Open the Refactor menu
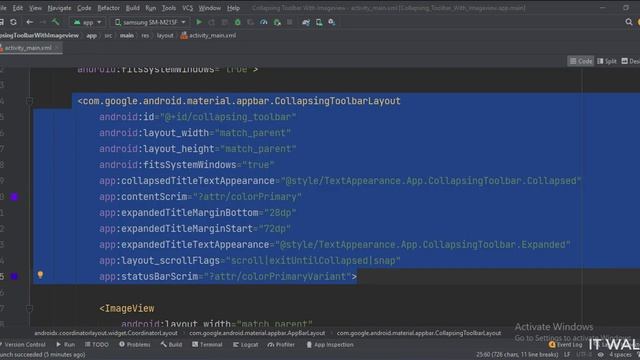The image size is (640, 360). point(108,8)
